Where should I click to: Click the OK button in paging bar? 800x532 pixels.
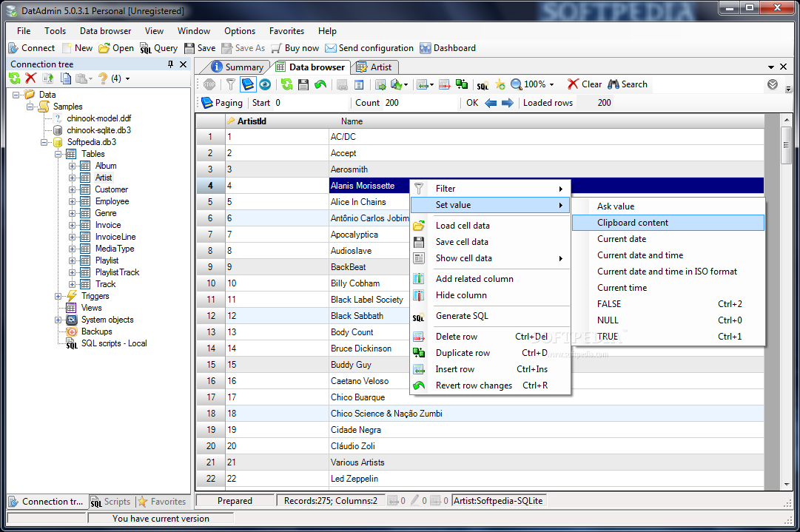472,103
